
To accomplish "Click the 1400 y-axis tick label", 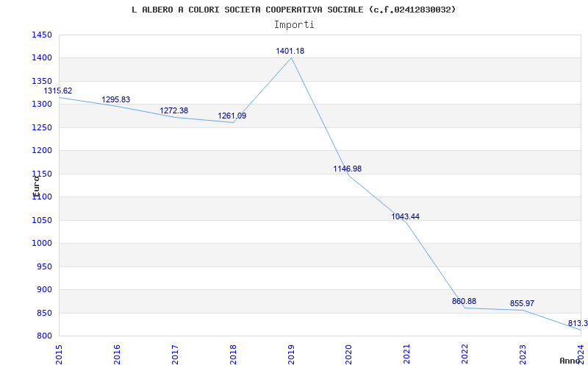I will tap(42, 58).
